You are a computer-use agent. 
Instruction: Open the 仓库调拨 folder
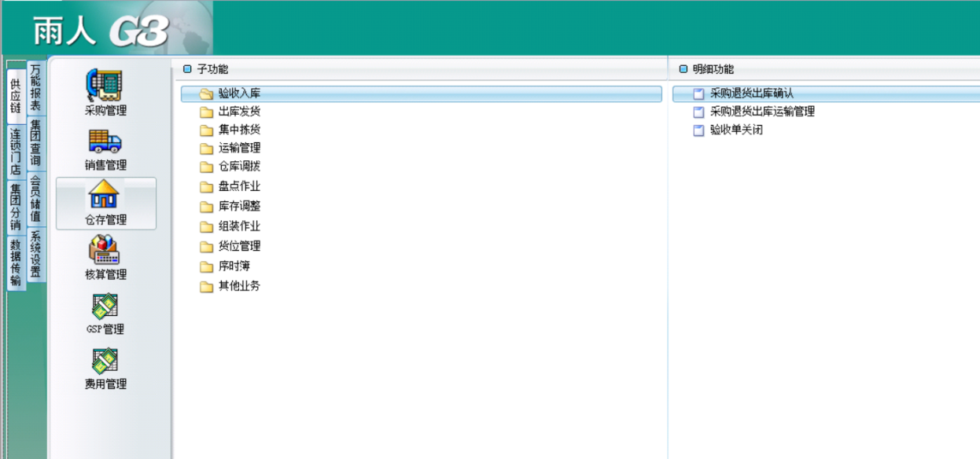pos(230,167)
